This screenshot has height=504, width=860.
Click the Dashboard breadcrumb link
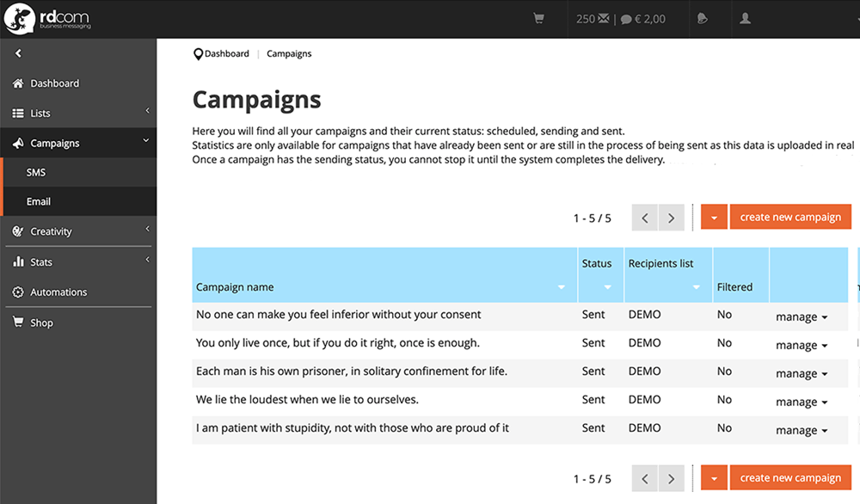[226, 53]
